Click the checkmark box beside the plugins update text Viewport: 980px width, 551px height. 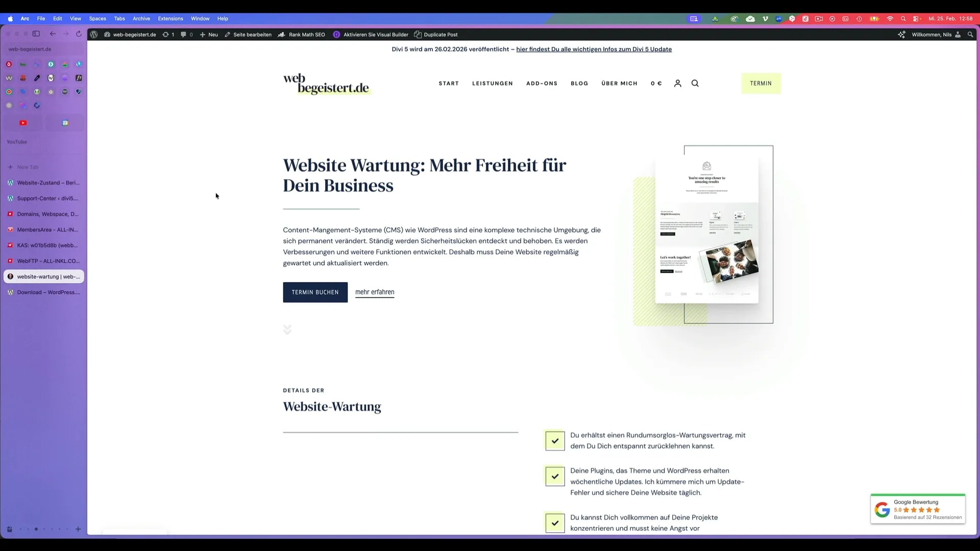(554, 477)
